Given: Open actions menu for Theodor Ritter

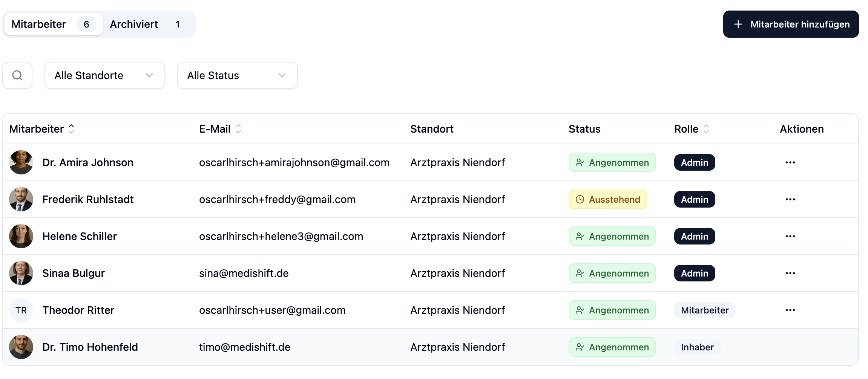Looking at the screenshot, I should tap(790, 310).
